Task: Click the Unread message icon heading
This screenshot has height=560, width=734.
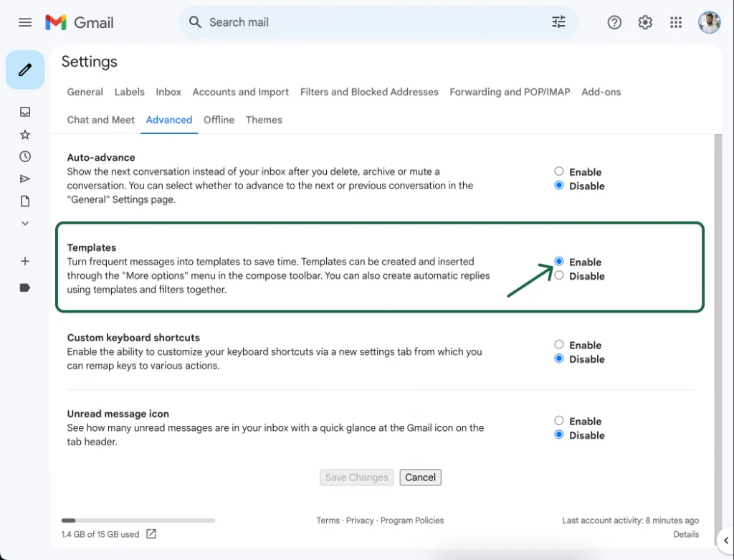Action: coord(118,414)
